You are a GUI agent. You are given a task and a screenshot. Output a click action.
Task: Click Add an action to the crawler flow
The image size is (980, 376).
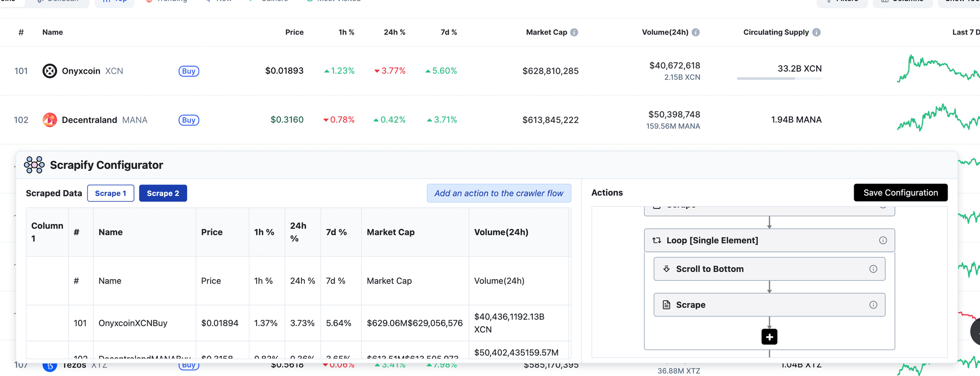[x=499, y=194]
